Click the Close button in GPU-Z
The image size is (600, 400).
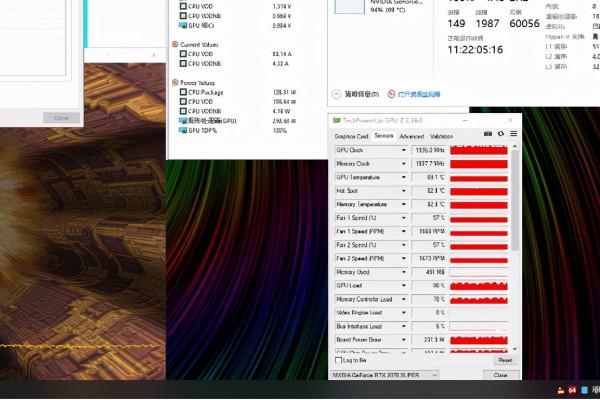tap(501, 375)
